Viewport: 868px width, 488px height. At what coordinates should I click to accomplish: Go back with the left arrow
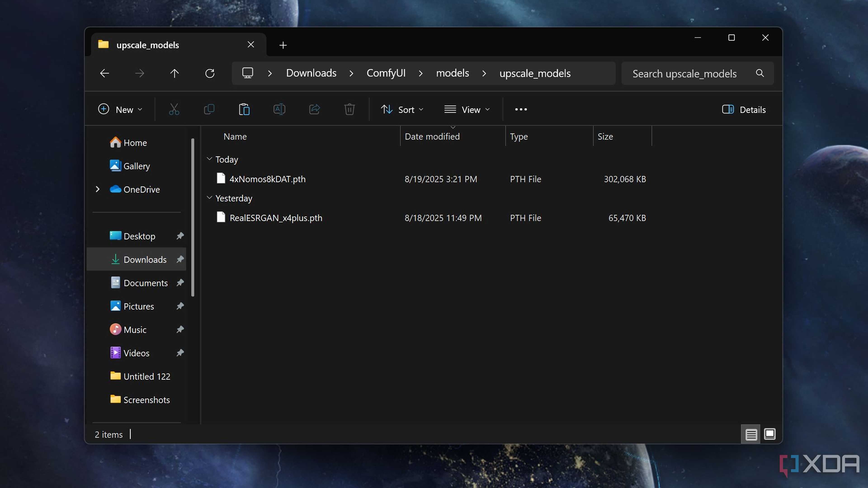coord(104,73)
